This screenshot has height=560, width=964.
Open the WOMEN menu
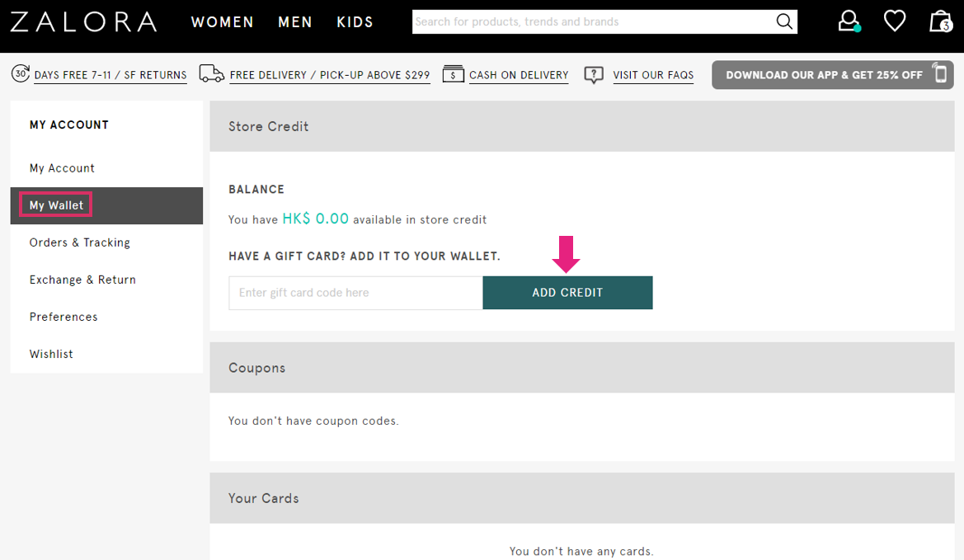click(x=222, y=21)
